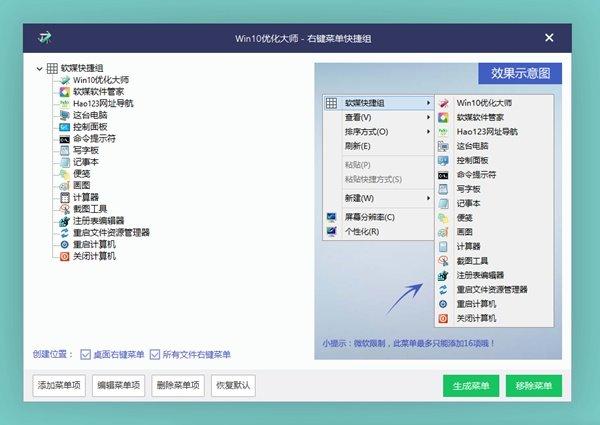600x425 pixels.
Task: Collapse the 软媒快捷组 tree root node
Action: tap(39, 69)
